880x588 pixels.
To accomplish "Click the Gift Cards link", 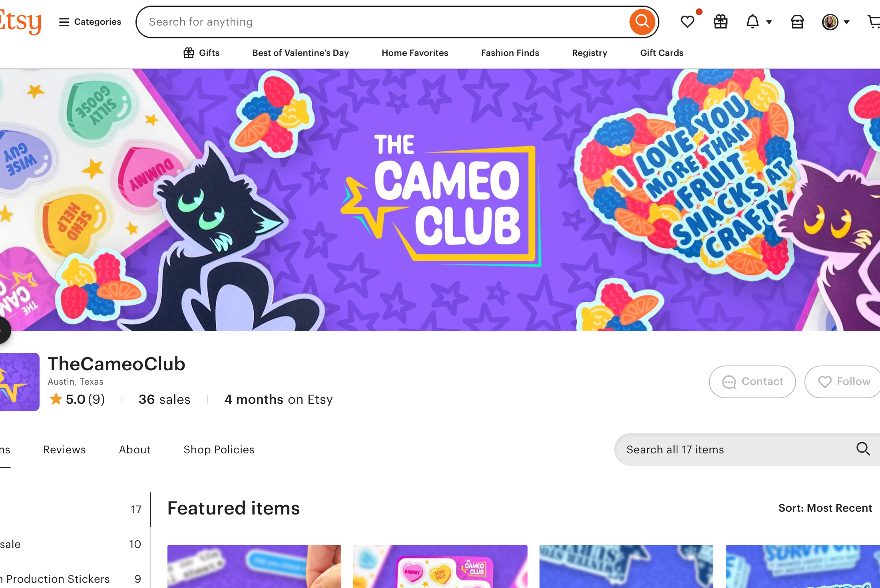I will [662, 53].
